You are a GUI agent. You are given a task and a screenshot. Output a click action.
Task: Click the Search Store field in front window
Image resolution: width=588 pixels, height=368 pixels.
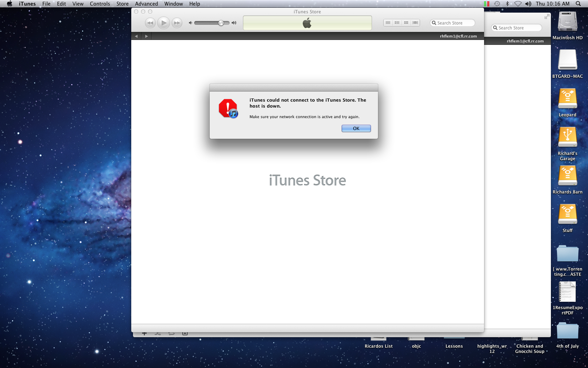click(x=453, y=23)
